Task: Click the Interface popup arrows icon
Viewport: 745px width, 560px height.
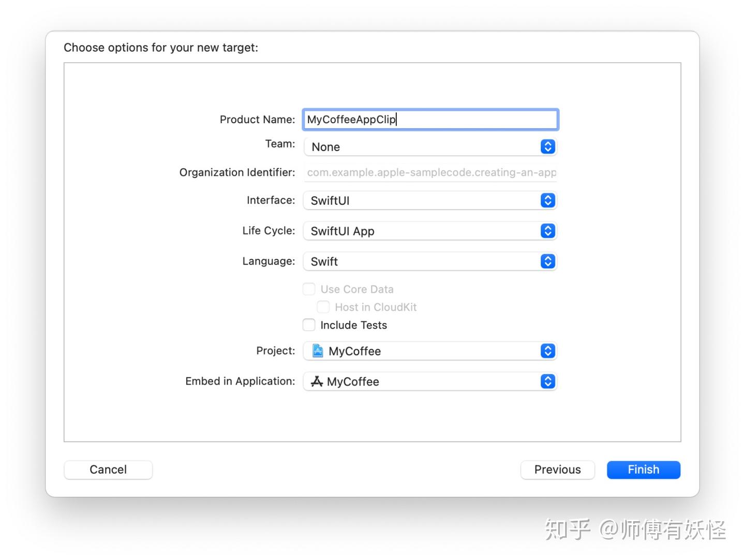Action: click(x=547, y=200)
